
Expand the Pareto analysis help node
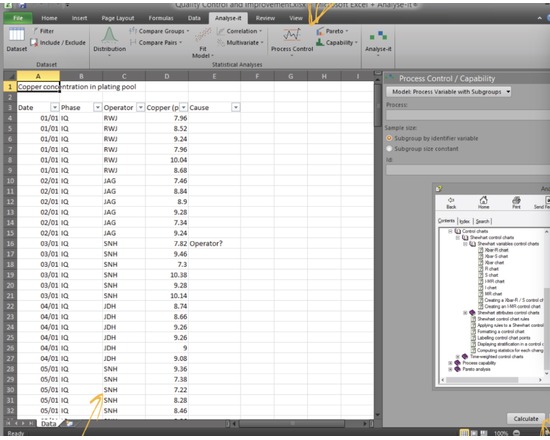(x=450, y=369)
